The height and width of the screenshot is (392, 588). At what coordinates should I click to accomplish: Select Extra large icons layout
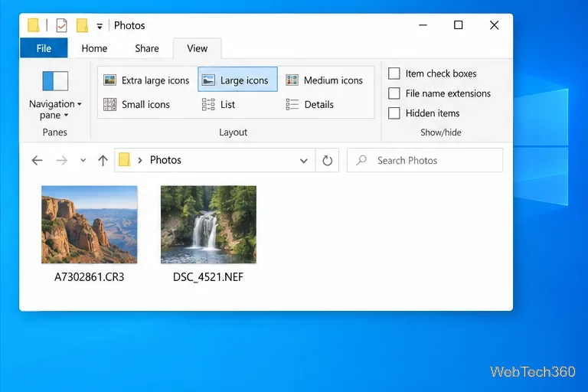coord(146,80)
